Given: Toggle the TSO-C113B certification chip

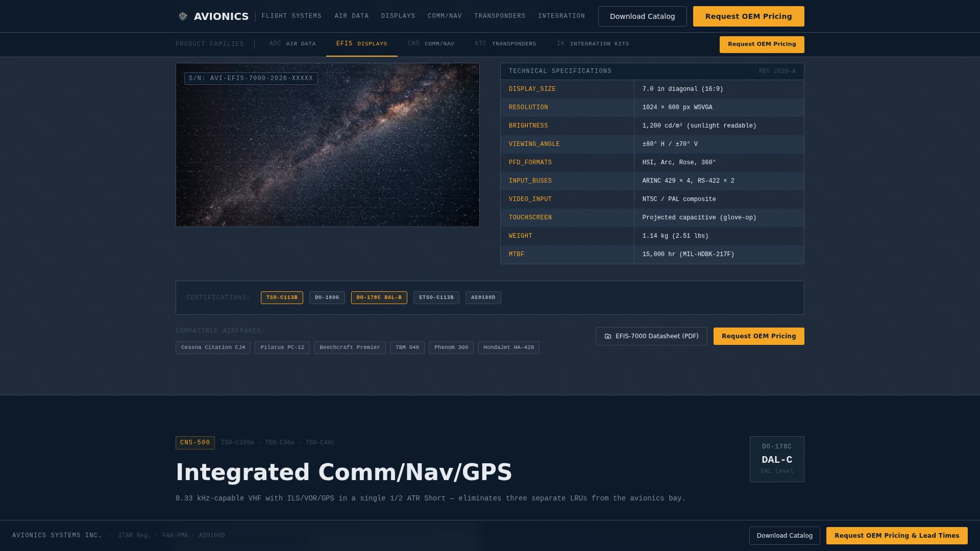Looking at the screenshot, I should point(282,297).
